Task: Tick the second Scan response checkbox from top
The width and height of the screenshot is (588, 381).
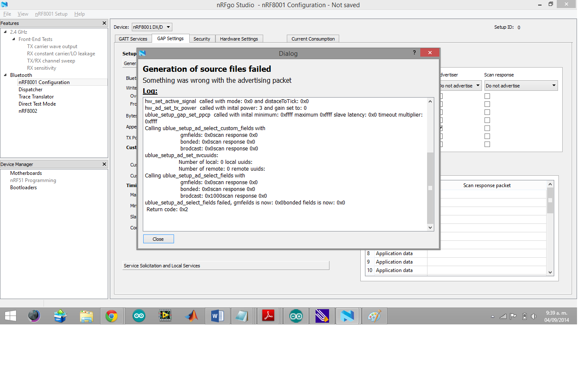Action: [x=487, y=104]
